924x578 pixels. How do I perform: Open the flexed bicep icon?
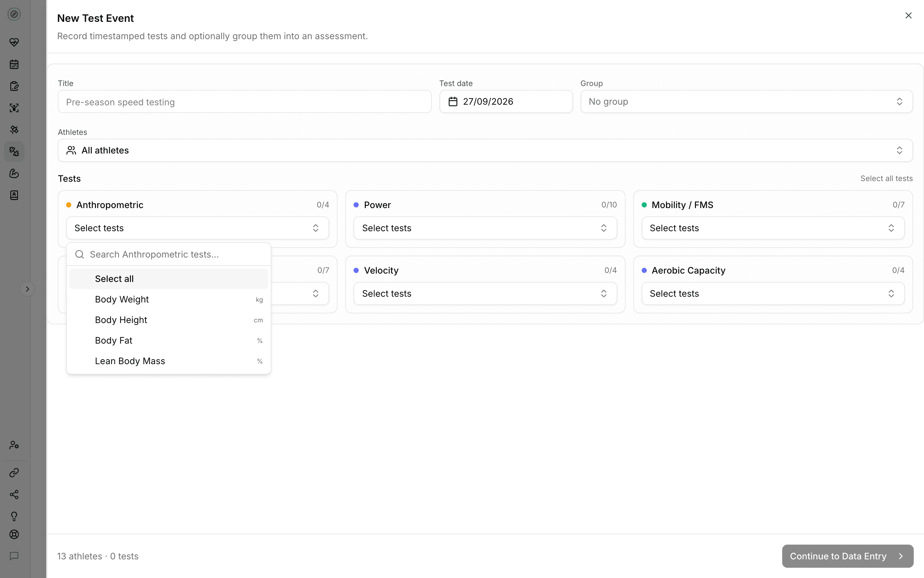[x=14, y=173]
